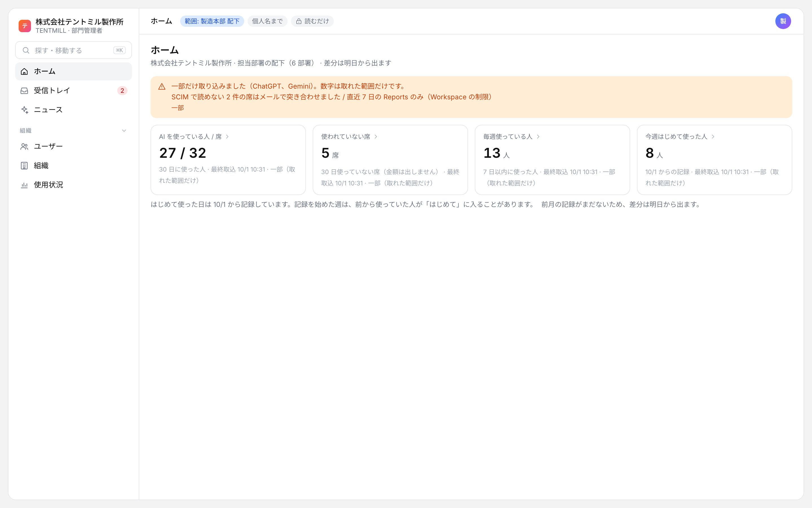
Task: Collapse the 組織 sidebar section
Action: click(124, 131)
